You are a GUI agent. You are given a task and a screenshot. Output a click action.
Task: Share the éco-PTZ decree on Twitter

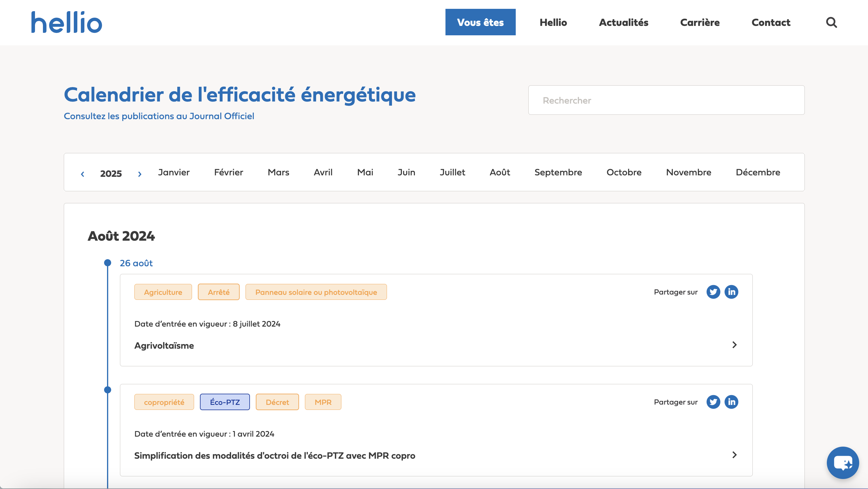tap(713, 402)
